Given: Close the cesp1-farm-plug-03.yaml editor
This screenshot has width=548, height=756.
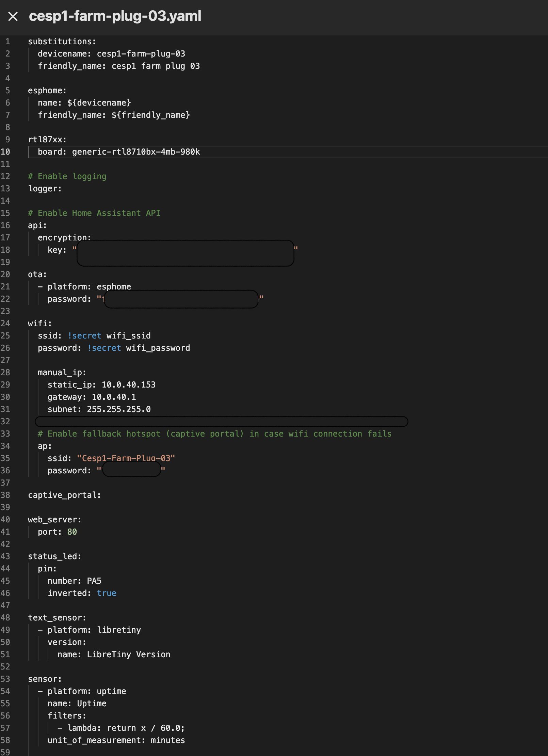Looking at the screenshot, I should [13, 16].
